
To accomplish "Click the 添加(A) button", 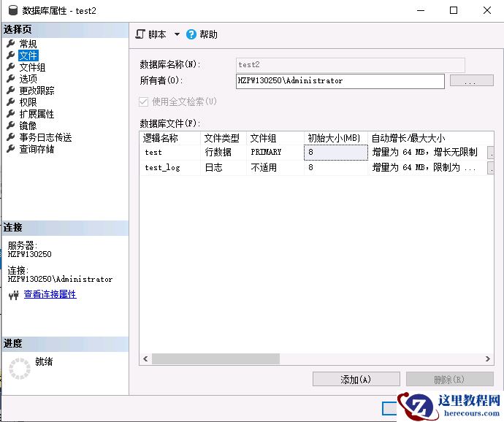I will (x=356, y=379).
